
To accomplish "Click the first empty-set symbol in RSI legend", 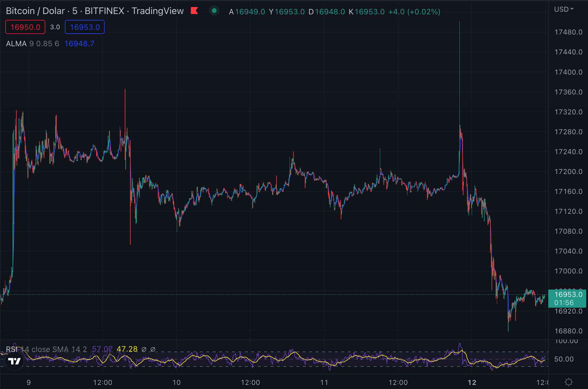I will pos(144,349).
